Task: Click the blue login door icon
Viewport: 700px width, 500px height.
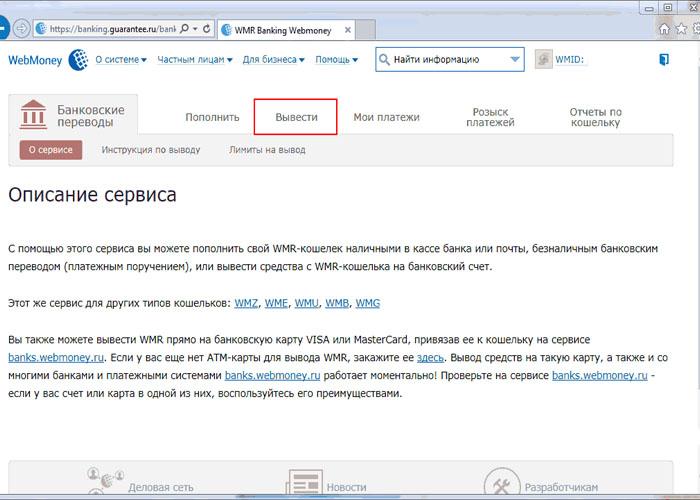Action: point(664,59)
